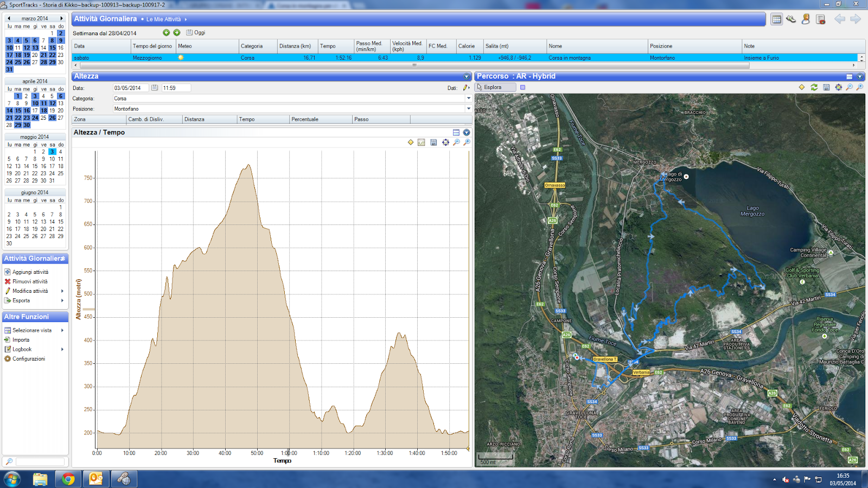
Task: Open the activity reports view icon
Action: [820, 20]
